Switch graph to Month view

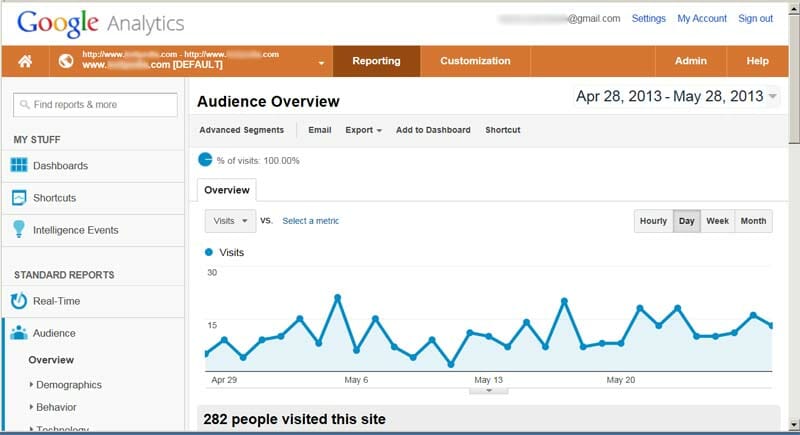[753, 221]
